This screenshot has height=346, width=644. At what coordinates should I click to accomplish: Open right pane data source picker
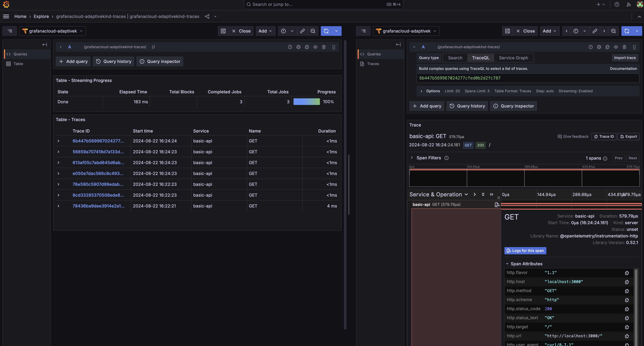click(406, 31)
